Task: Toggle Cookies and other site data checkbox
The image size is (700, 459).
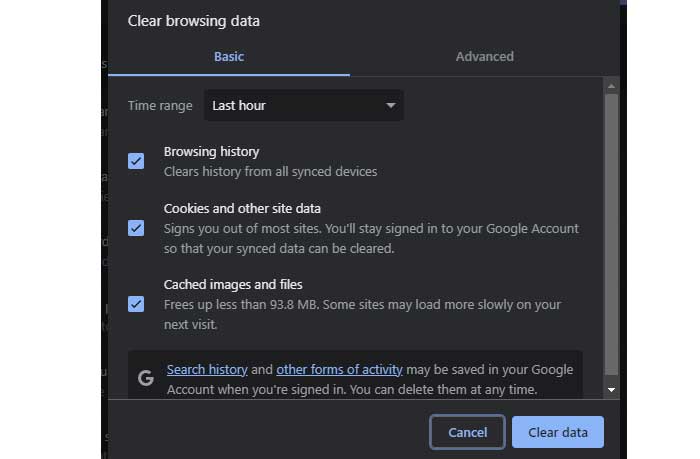Action: pos(136,228)
